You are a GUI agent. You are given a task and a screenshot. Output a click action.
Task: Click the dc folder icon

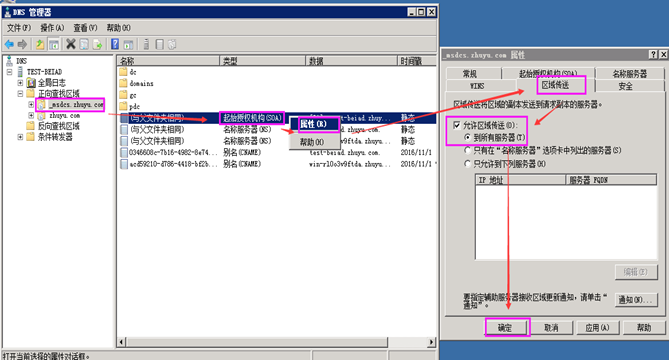point(123,72)
